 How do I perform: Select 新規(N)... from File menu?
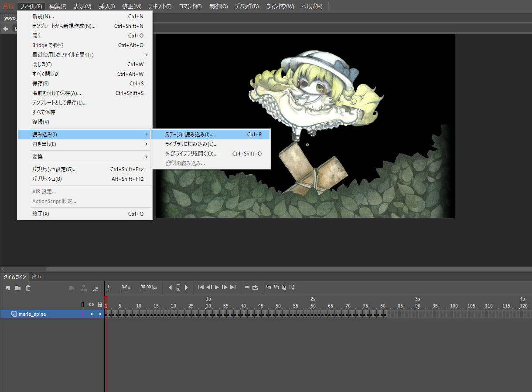pyautogui.click(x=85, y=17)
